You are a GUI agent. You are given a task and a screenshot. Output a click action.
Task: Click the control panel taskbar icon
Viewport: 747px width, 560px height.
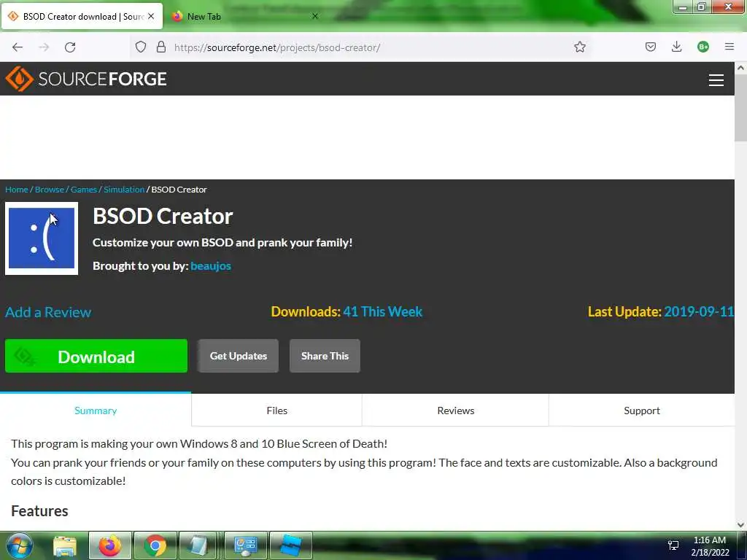coord(245,545)
